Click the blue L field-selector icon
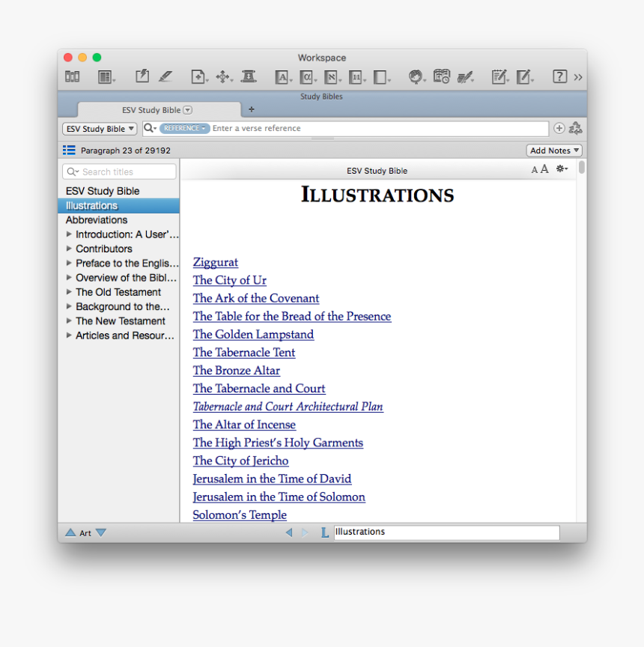 (325, 532)
